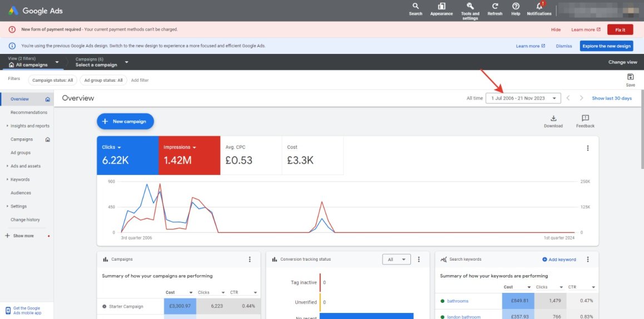Open Search keywords card three-dot menu
644x319 pixels.
pyautogui.click(x=588, y=260)
